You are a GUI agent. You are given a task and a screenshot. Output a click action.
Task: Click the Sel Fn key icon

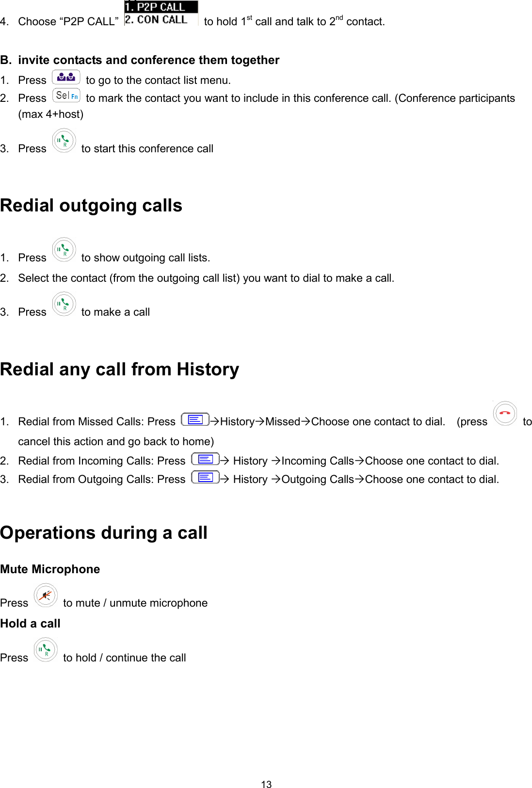pos(66,96)
